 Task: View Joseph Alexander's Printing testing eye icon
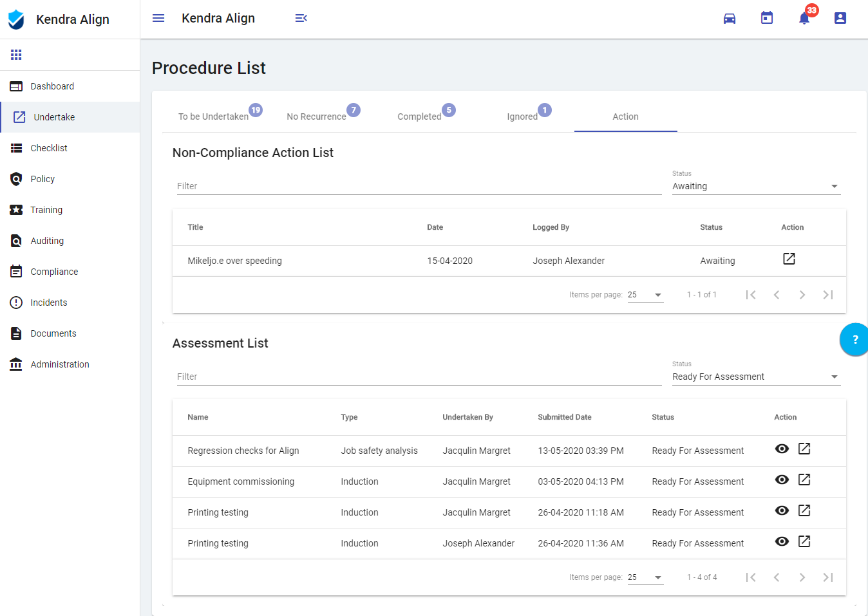pos(782,541)
